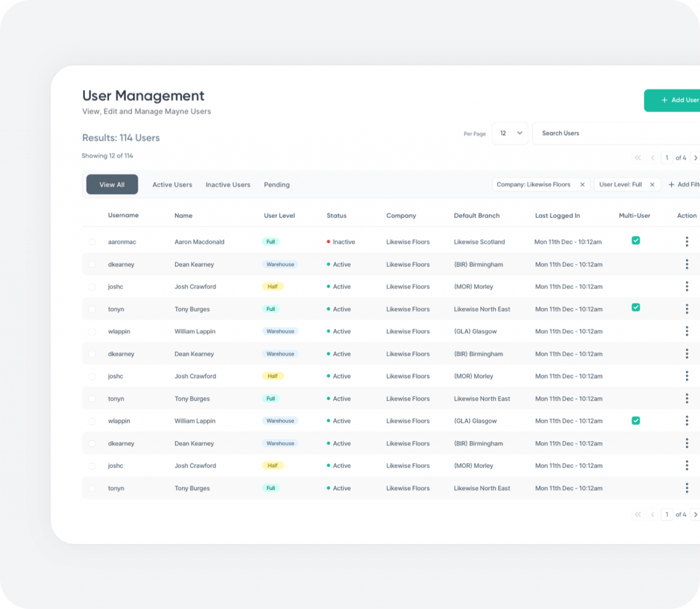Open action menu for wlappin row without Multi-User check
The width and height of the screenshot is (700, 609).
coord(687,332)
